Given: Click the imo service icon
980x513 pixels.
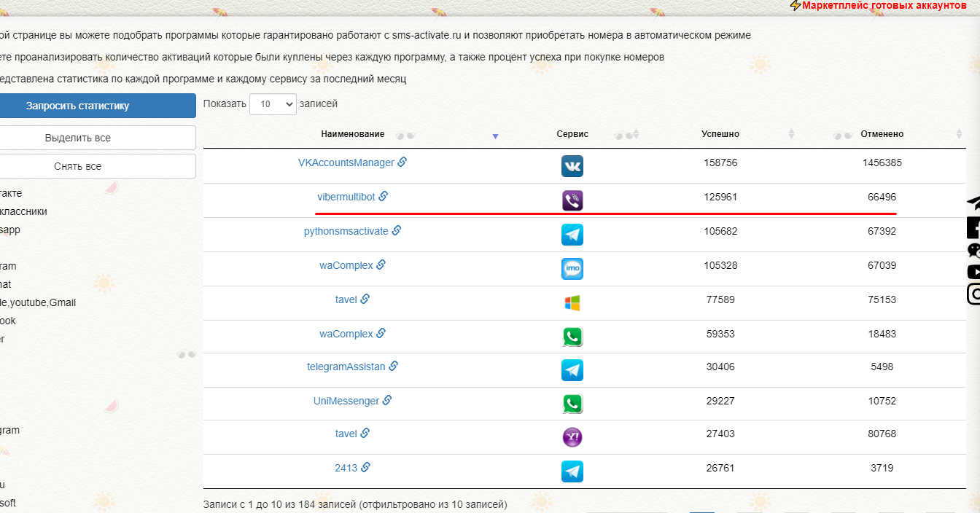Looking at the screenshot, I should pyautogui.click(x=572, y=269).
